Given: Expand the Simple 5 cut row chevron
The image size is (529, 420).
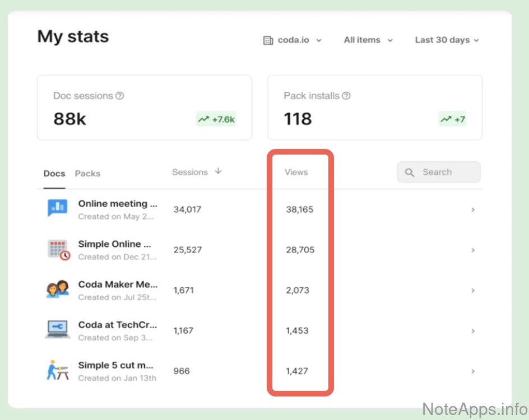Looking at the screenshot, I should (x=473, y=371).
